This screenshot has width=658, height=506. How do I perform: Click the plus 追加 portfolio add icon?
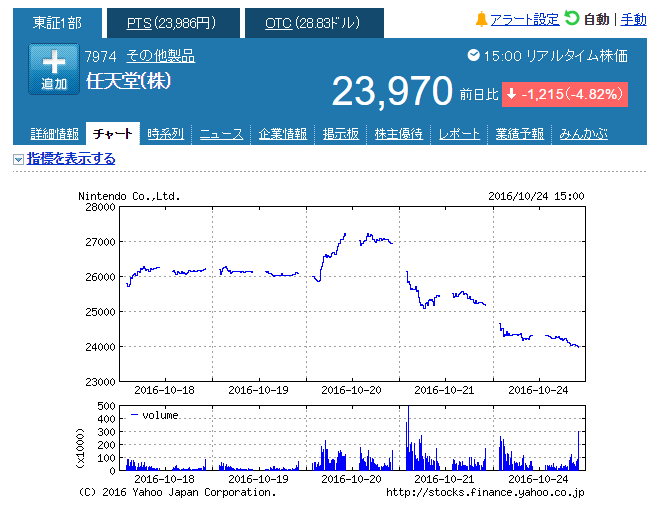coord(54,69)
